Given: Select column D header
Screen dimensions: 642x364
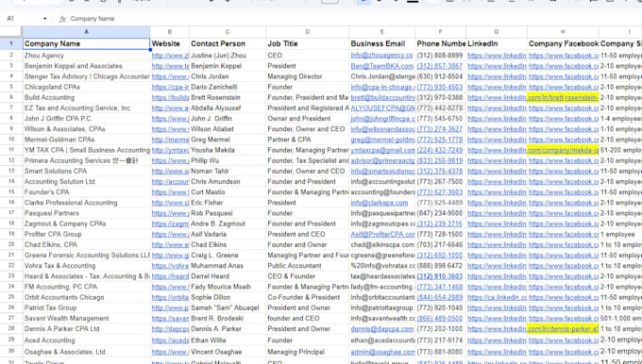Looking at the screenshot, I should tap(307, 31).
